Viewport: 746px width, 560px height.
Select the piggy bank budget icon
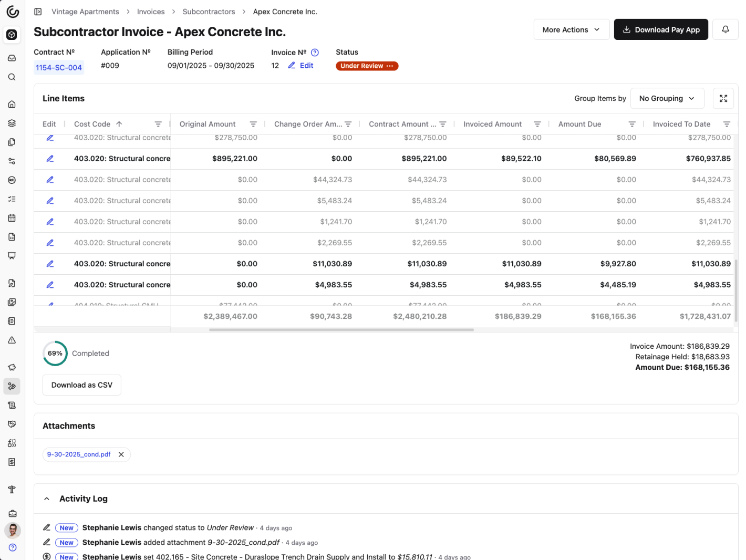coord(12,367)
